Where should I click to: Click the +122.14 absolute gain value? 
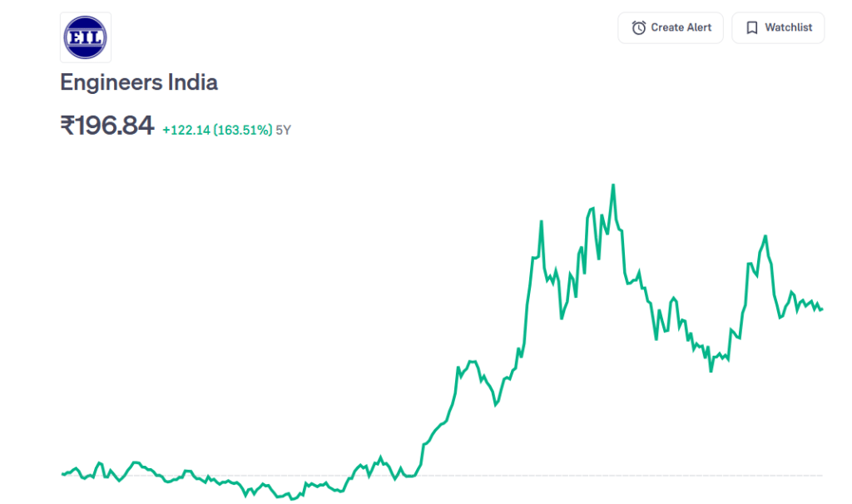click(x=186, y=130)
